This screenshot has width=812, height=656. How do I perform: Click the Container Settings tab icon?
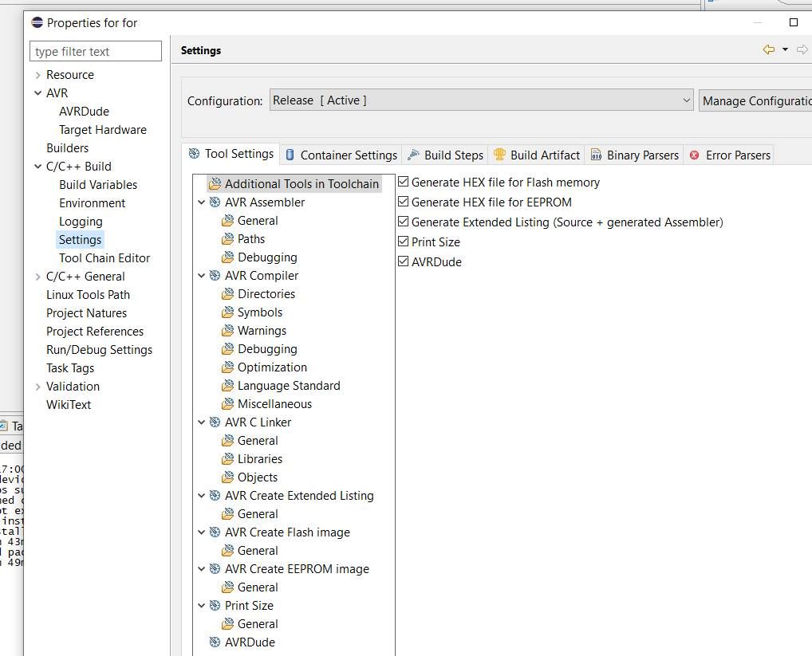point(290,155)
